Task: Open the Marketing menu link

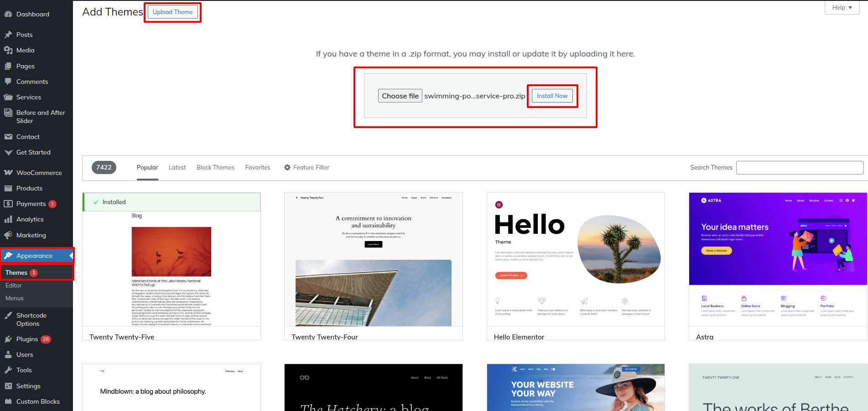Action: [x=31, y=235]
